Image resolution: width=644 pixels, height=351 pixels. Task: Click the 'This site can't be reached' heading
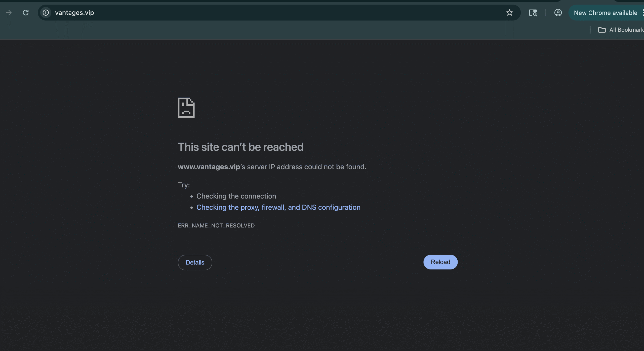tap(240, 147)
